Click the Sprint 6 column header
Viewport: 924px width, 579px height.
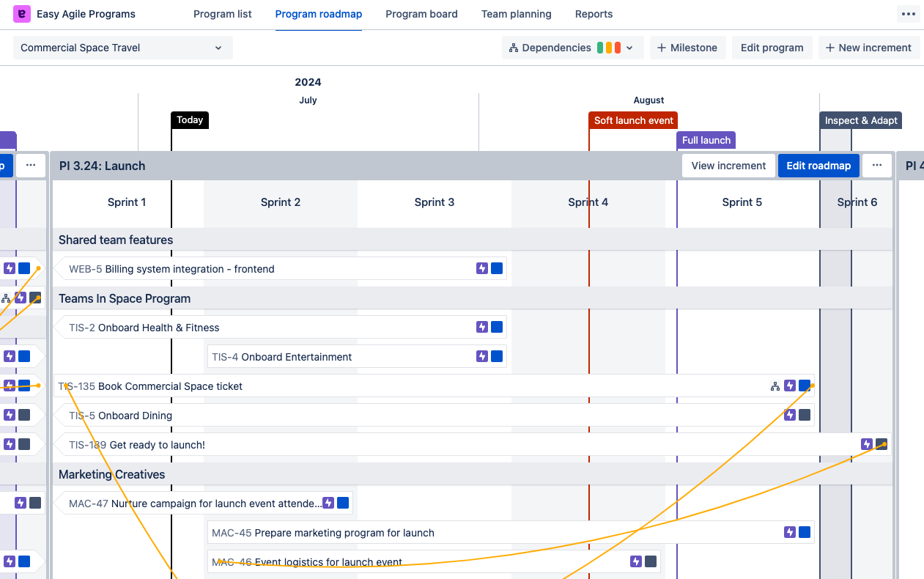(857, 202)
